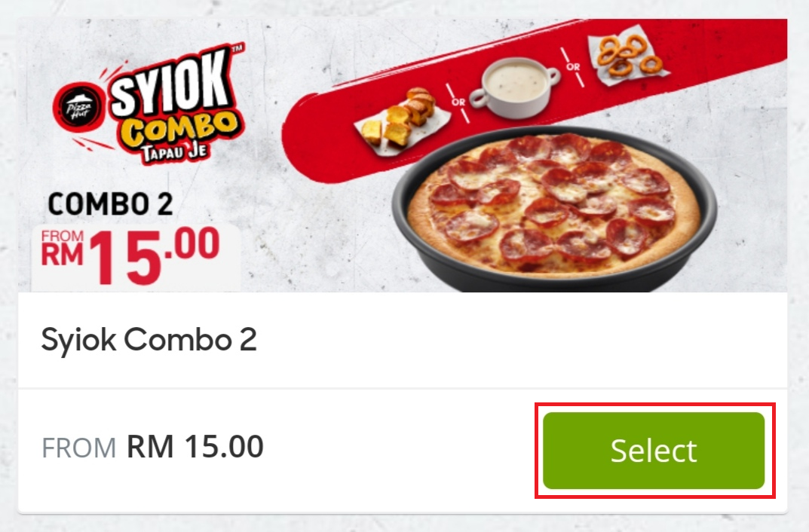
Task: Click the red FROM text in banner
Action: [x=63, y=236]
